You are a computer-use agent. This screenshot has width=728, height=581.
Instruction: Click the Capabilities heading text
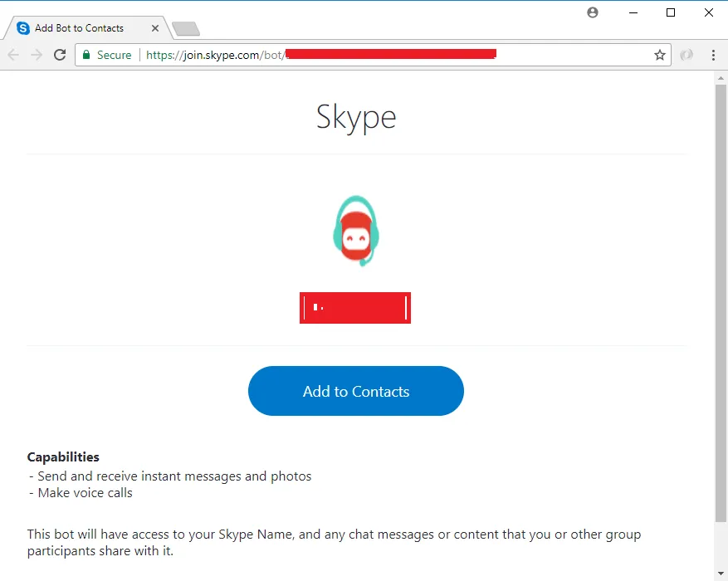coord(63,457)
